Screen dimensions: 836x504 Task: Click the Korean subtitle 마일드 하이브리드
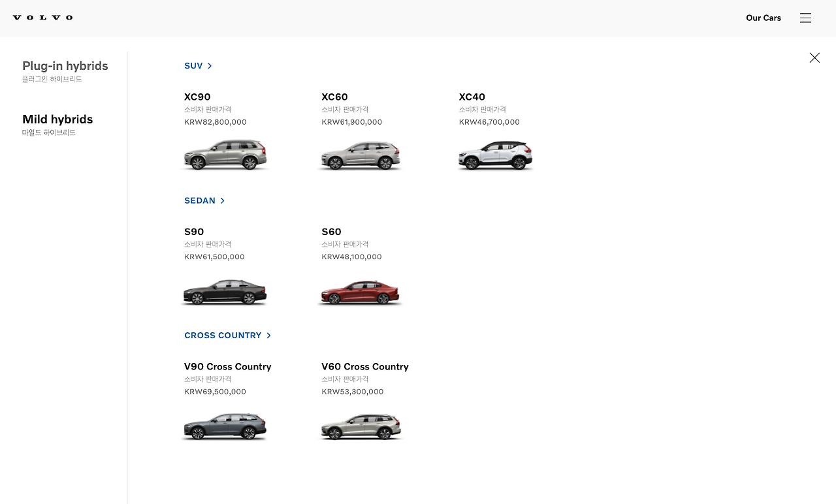(49, 133)
